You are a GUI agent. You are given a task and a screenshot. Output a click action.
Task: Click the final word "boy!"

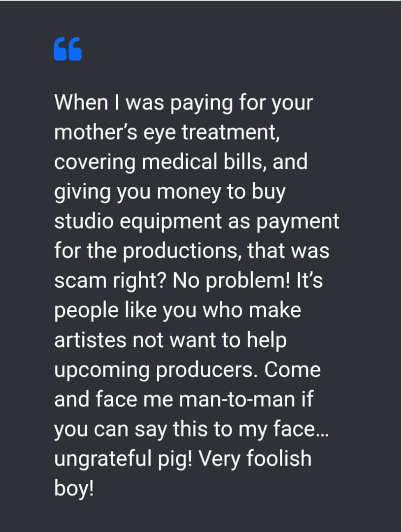click(73, 488)
